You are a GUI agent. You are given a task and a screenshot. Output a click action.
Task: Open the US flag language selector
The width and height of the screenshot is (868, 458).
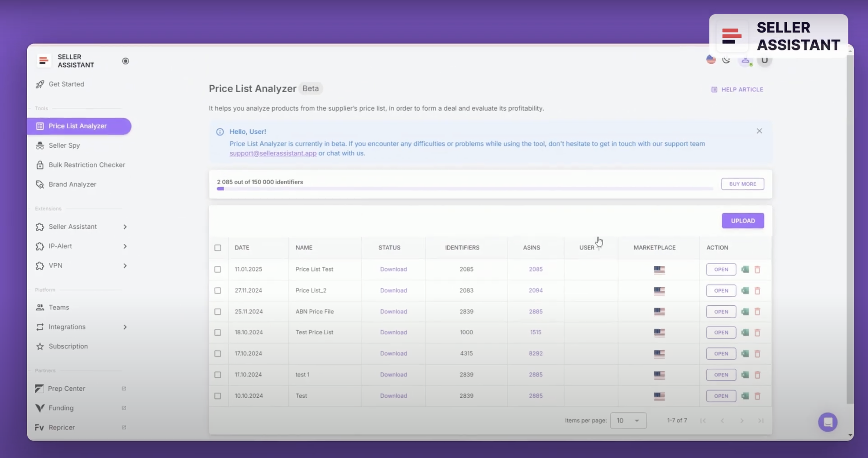click(x=711, y=60)
